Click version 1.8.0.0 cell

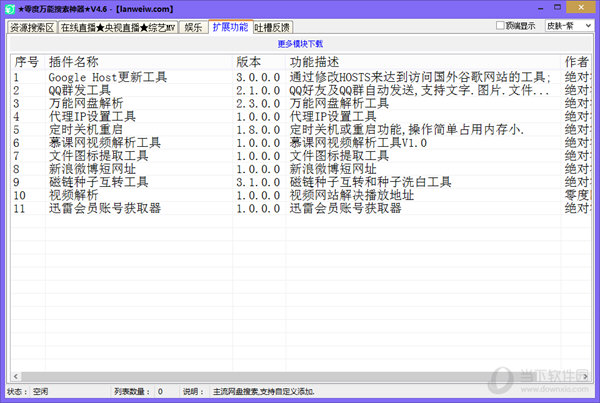coord(258,129)
